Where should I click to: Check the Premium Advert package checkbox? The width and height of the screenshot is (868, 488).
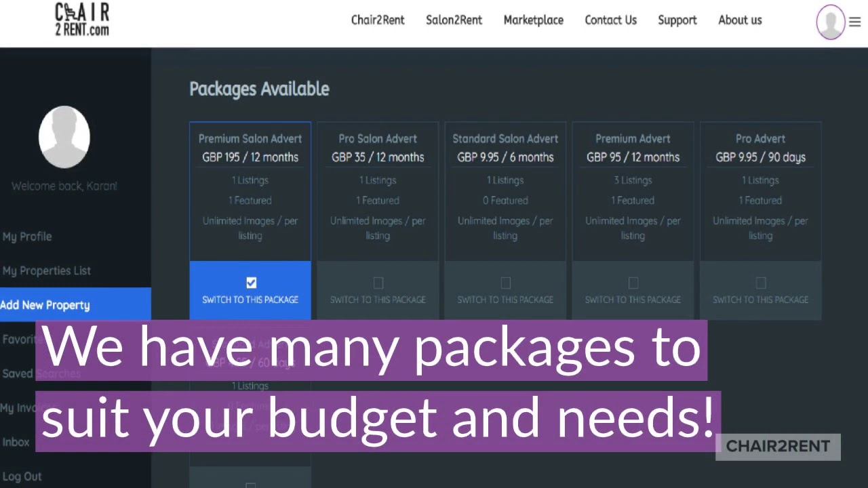coord(633,283)
